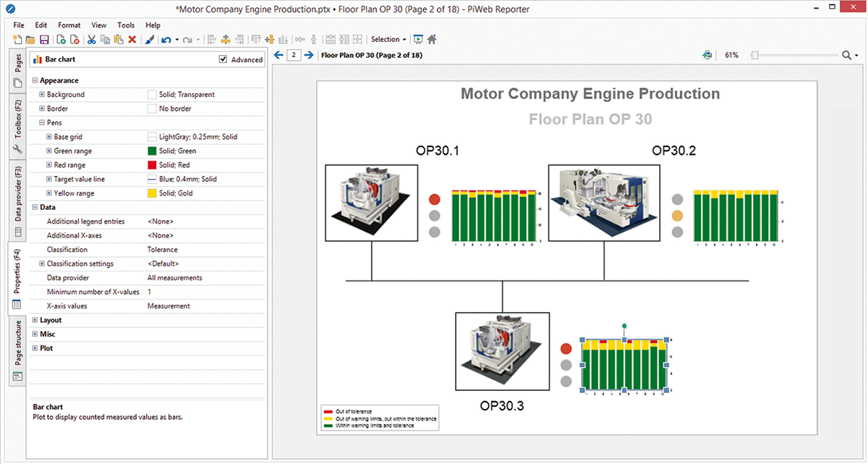Create a new report file
The width and height of the screenshot is (868, 464).
[x=17, y=40]
